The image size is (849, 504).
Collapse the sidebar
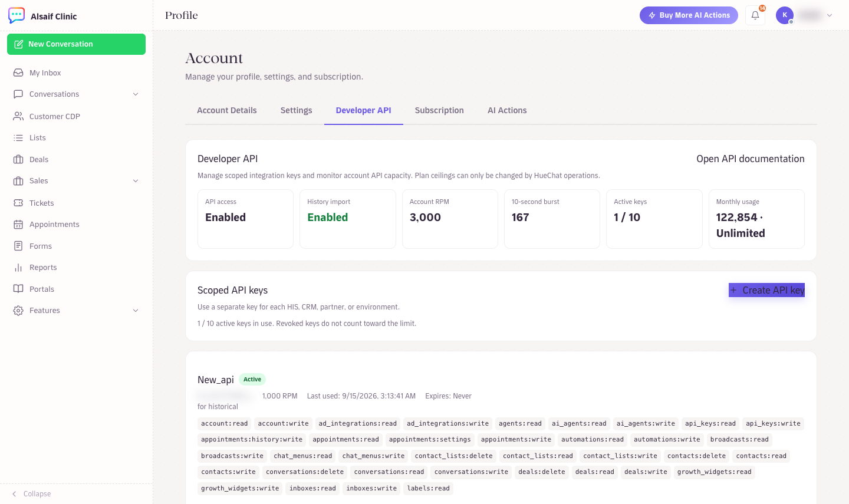coord(32,494)
